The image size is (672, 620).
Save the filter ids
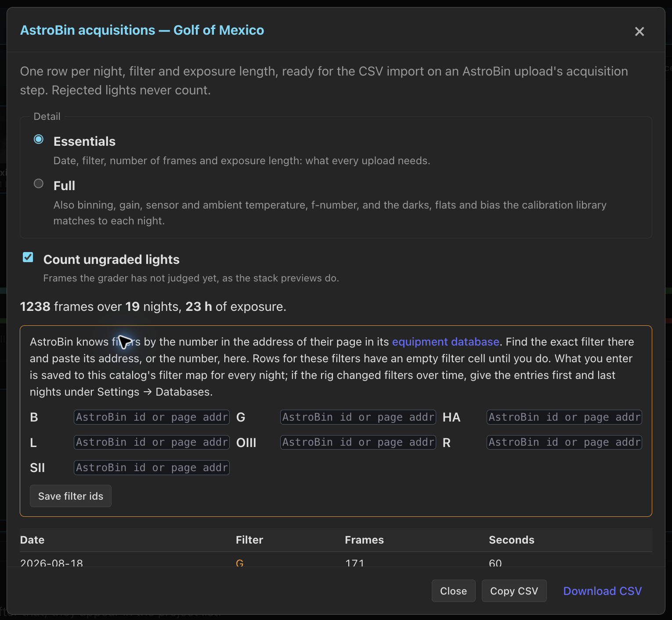pyautogui.click(x=71, y=496)
